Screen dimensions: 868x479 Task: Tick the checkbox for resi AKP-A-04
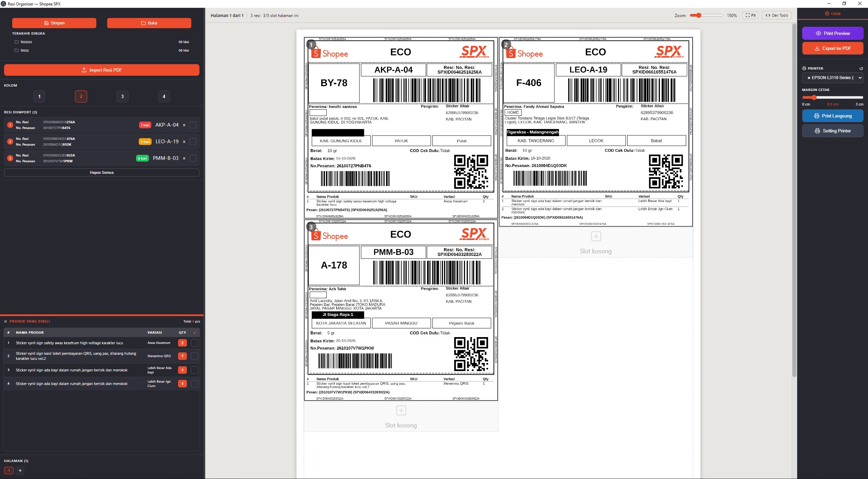193,125
